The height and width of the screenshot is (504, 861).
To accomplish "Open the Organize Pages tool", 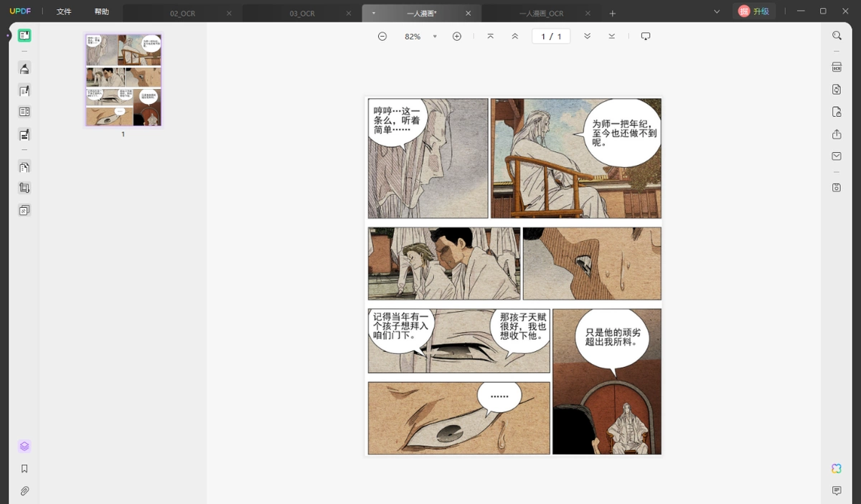I will click(24, 167).
